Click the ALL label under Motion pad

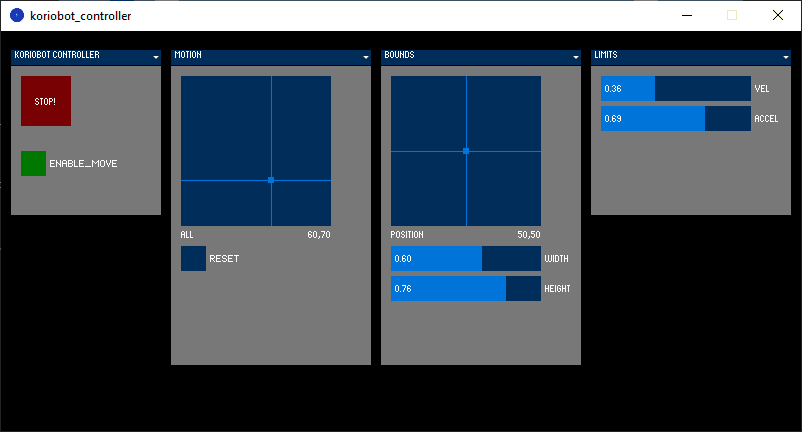click(187, 235)
